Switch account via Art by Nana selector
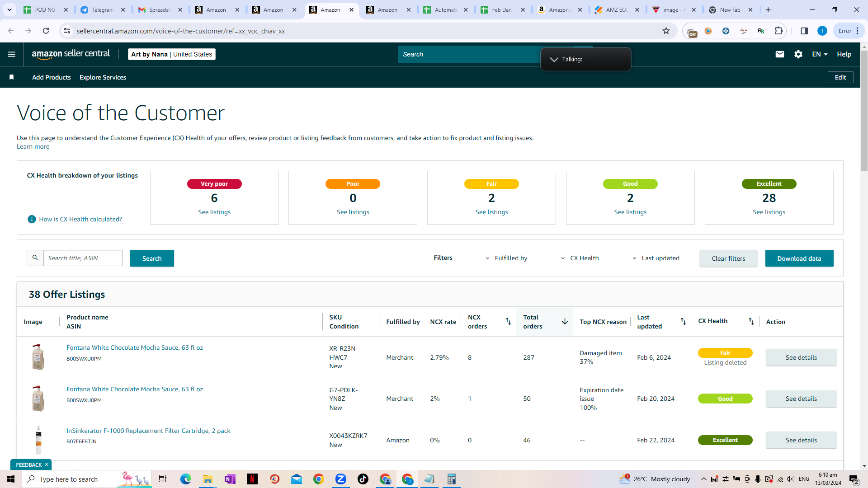868x488 pixels. tap(172, 54)
